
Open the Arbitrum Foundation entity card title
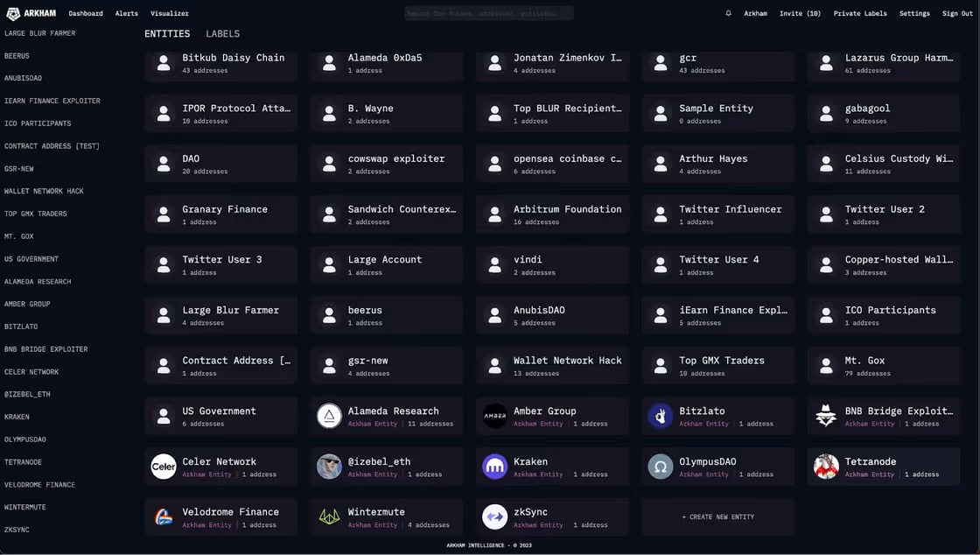[568, 209]
